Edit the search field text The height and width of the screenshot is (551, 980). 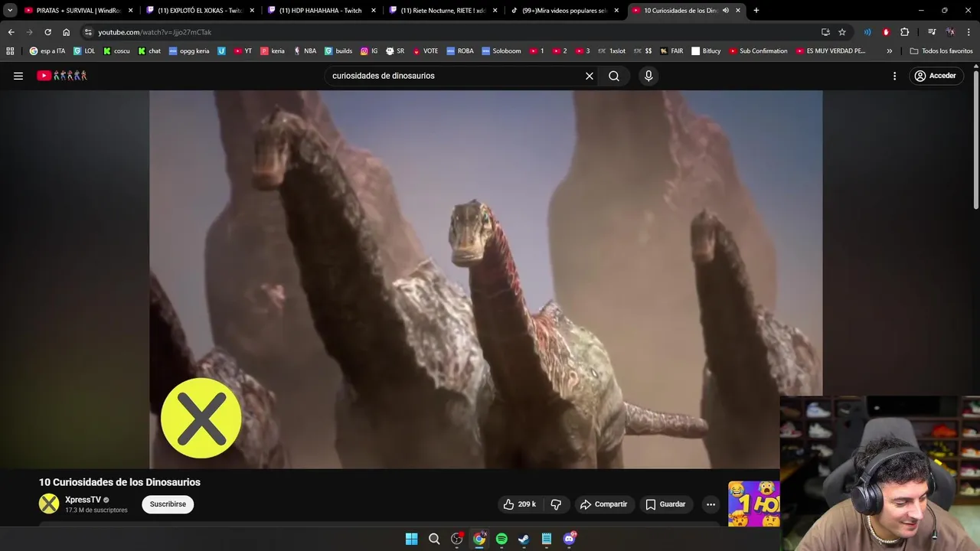[456, 76]
